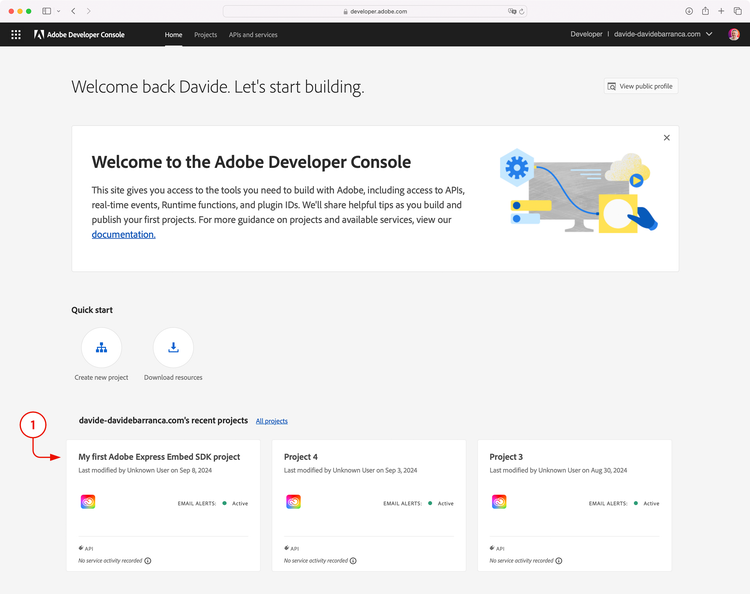Open the APIs and services tab
The image size is (750, 594).
point(253,34)
